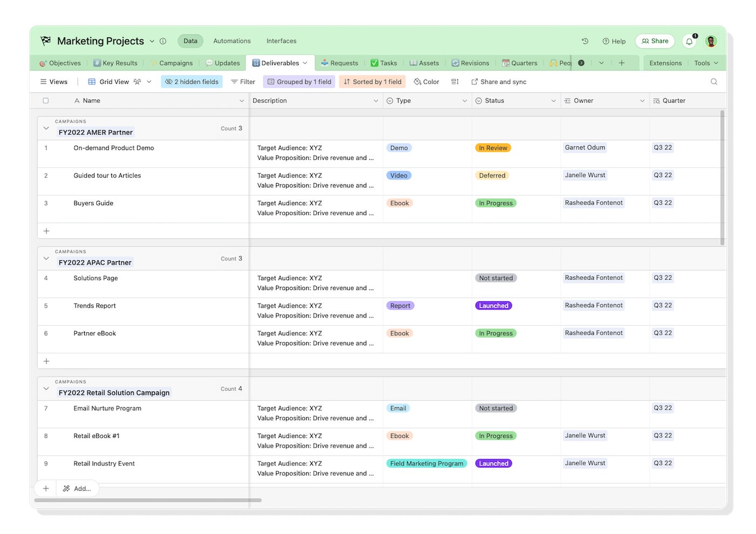Screen dimensions: 756x534
Task: Open Objectives table tab
Action: (x=60, y=63)
